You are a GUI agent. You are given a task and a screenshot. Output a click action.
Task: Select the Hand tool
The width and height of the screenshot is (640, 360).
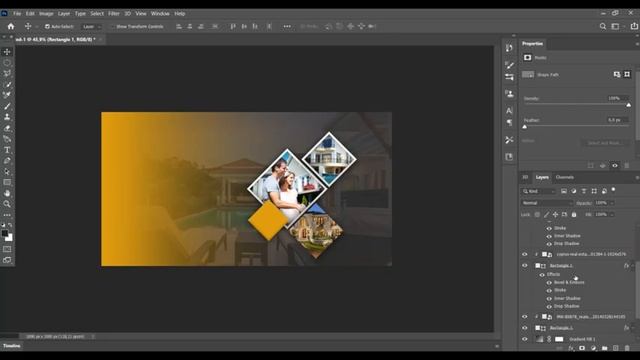click(x=7, y=193)
